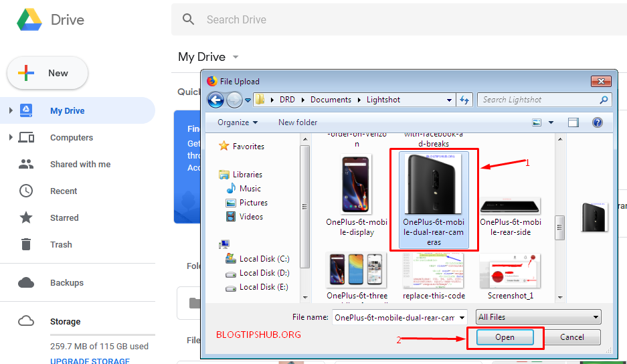Click the trash can icon in sidebar
The height and width of the screenshot is (364, 627).
coord(26,244)
